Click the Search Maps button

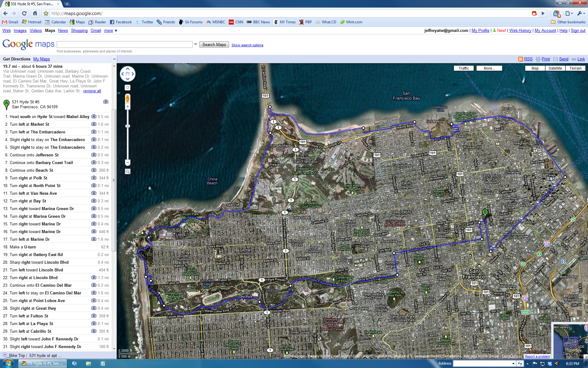coord(214,44)
